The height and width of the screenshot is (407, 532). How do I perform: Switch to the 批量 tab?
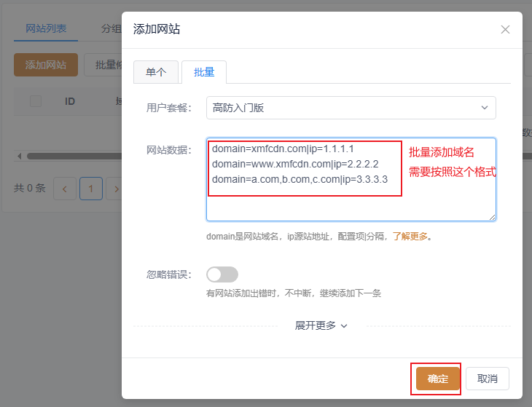pyautogui.click(x=204, y=72)
